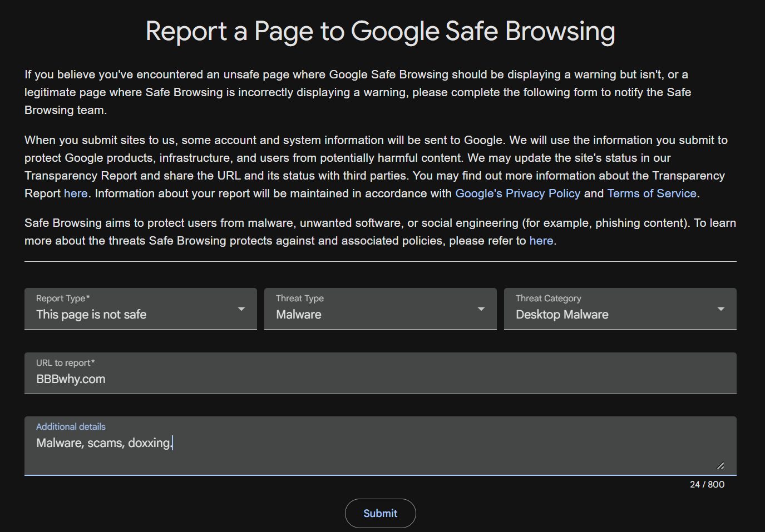Click the Additional details resize handle

click(720, 466)
